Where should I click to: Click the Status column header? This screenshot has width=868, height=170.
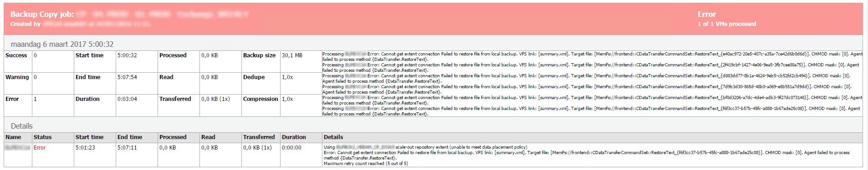[x=43, y=137]
